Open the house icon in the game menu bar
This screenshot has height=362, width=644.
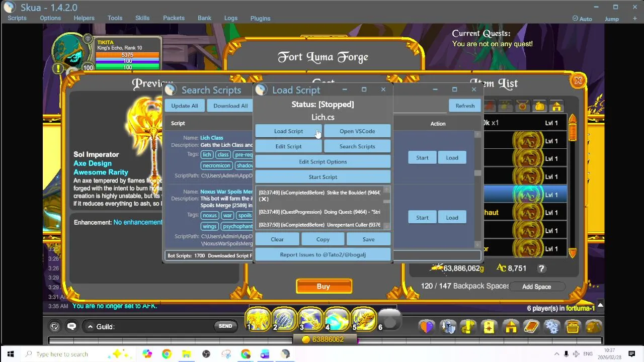tap(511, 327)
